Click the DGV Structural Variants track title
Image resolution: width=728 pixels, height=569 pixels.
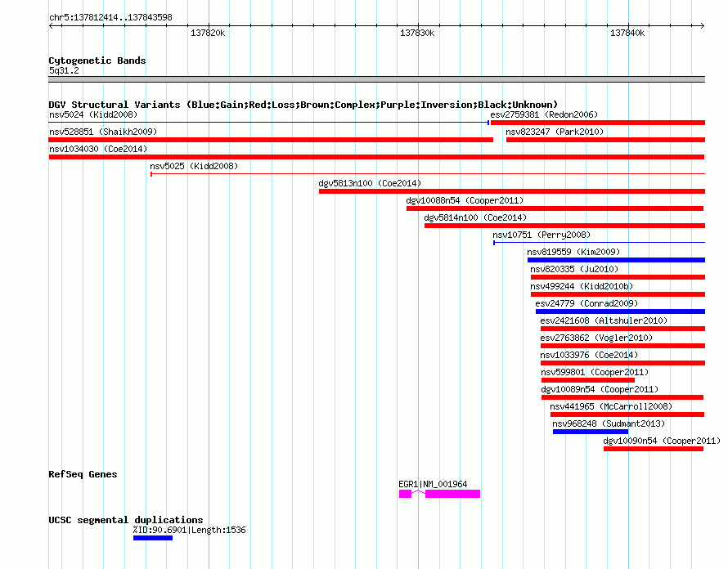[x=303, y=105]
